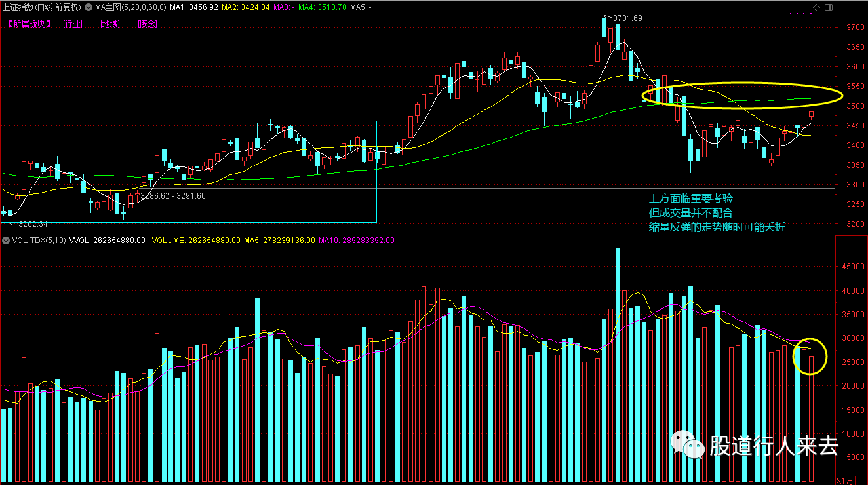The height and width of the screenshot is (485, 868).
Task: Click the magenta MA10 volume value label
Action: tap(357, 241)
